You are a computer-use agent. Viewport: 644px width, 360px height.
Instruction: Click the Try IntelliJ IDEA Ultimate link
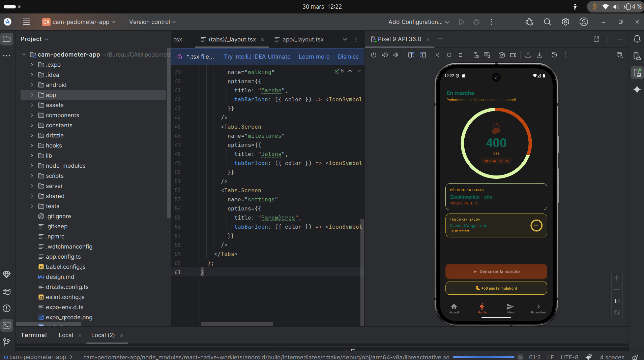tap(257, 57)
